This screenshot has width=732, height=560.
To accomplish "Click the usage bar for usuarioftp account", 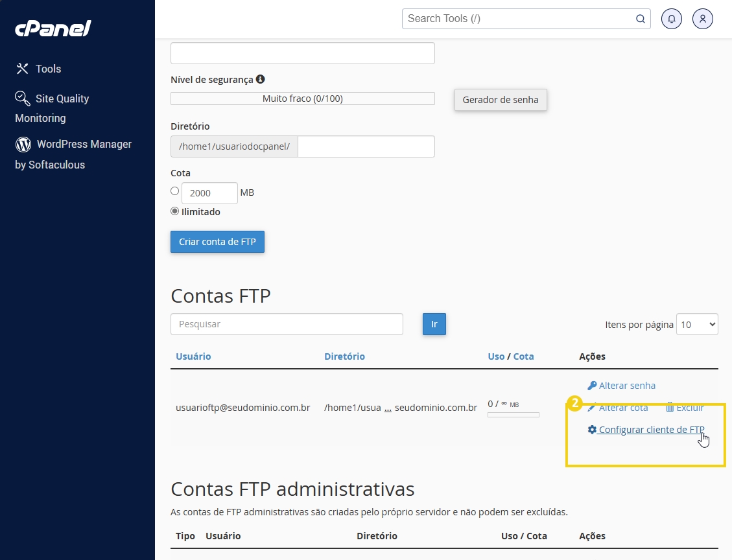I will 514,415.
